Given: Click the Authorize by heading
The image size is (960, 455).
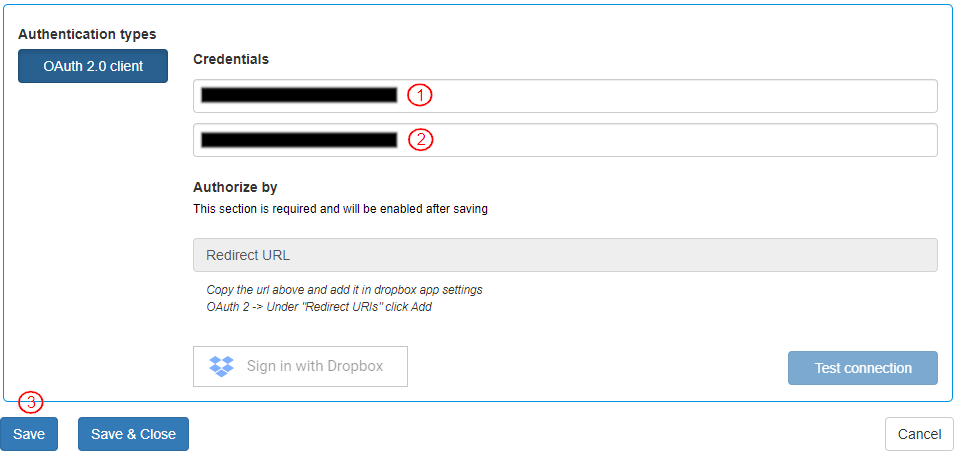Looking at the screenshot, I should click(x=235, y=187).
